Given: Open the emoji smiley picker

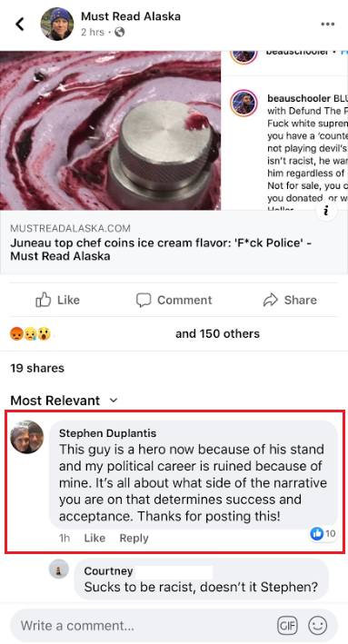Looking at the screenshot, I should (x=318, y=626).
